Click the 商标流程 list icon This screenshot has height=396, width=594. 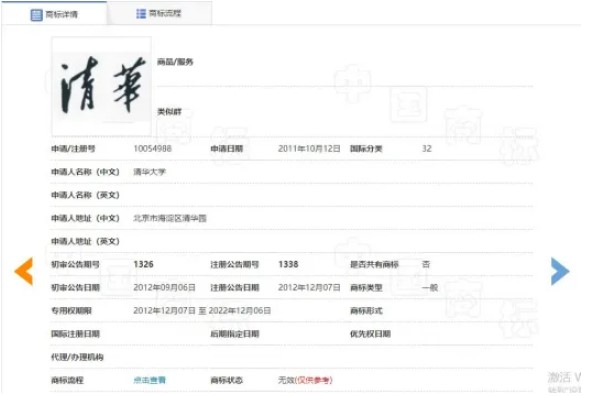pyautogui.click(x=141, y=14)
